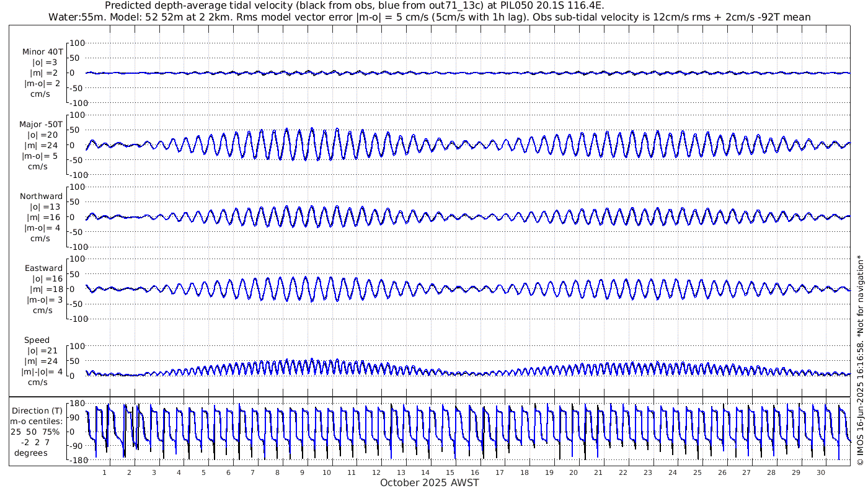Click the "|m| =24" value in Major panel
This screenshot has height=496, width=868.
42,146
